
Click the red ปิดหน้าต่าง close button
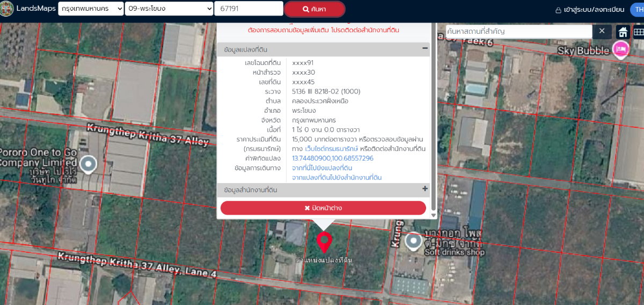(x=323, y=208)
